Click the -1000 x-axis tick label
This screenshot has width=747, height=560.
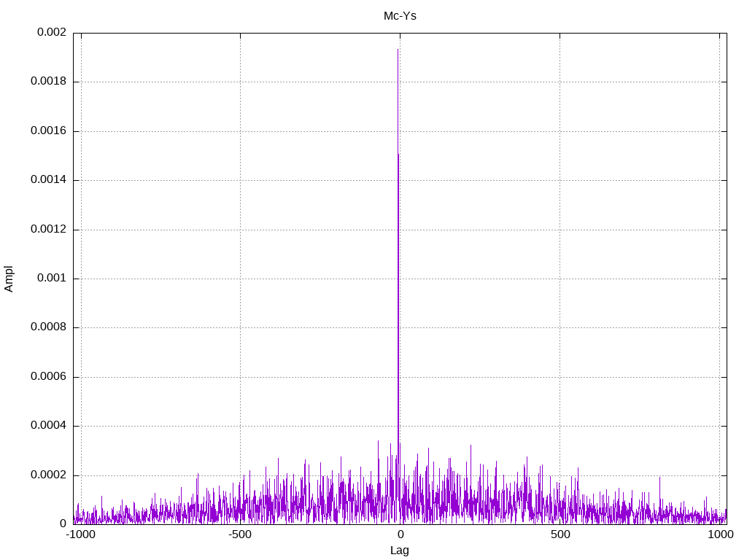pos(80,534)
